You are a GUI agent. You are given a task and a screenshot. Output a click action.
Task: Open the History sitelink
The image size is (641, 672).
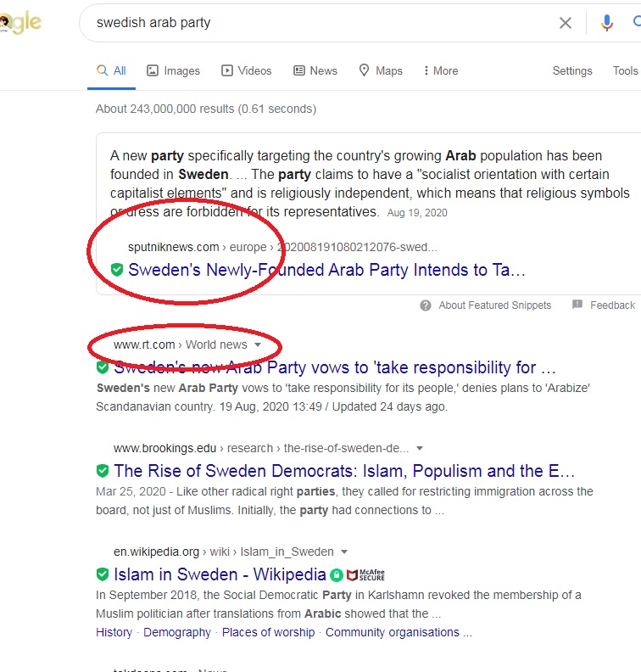click(114, 632)
